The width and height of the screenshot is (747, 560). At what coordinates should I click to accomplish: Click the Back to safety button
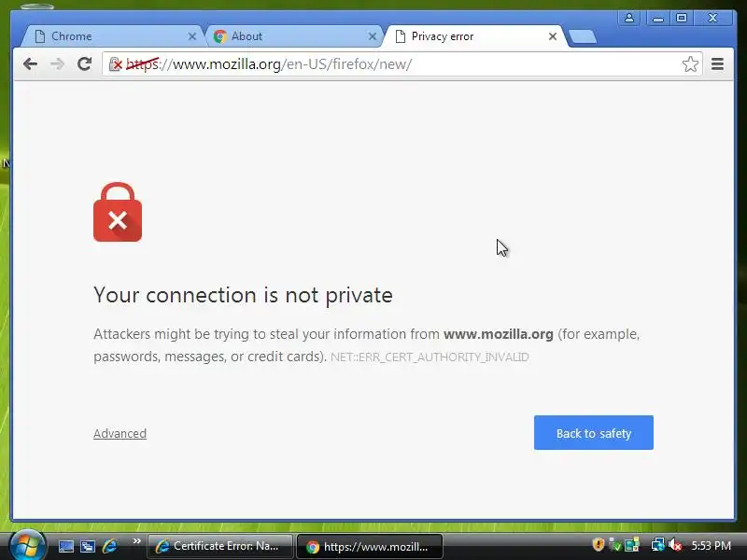[594, 432]
